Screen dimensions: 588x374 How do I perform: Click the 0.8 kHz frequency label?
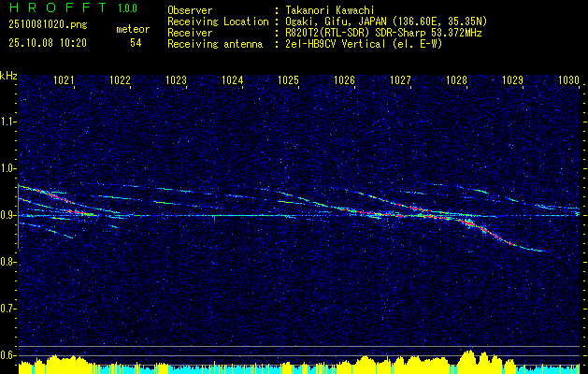pyautogui.click(x=7, y=262)
